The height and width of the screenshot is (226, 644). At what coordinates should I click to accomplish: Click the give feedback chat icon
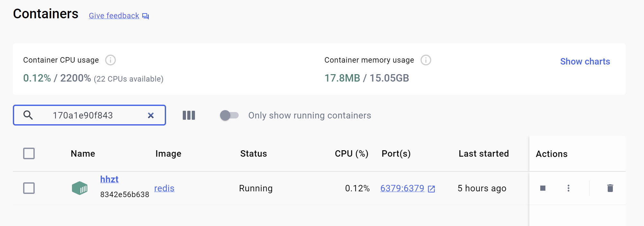(146, 16)
